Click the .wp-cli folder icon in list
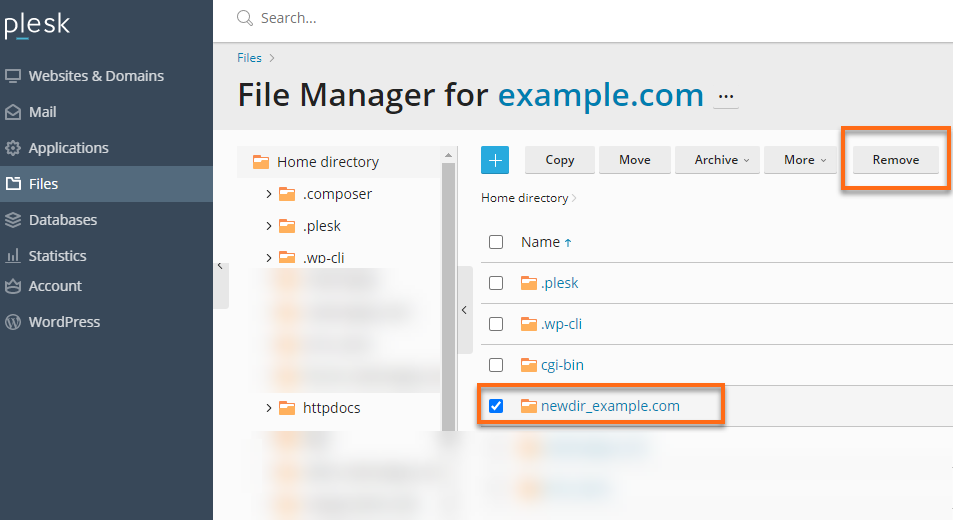The image size is (953, 520). click(529, 324)
